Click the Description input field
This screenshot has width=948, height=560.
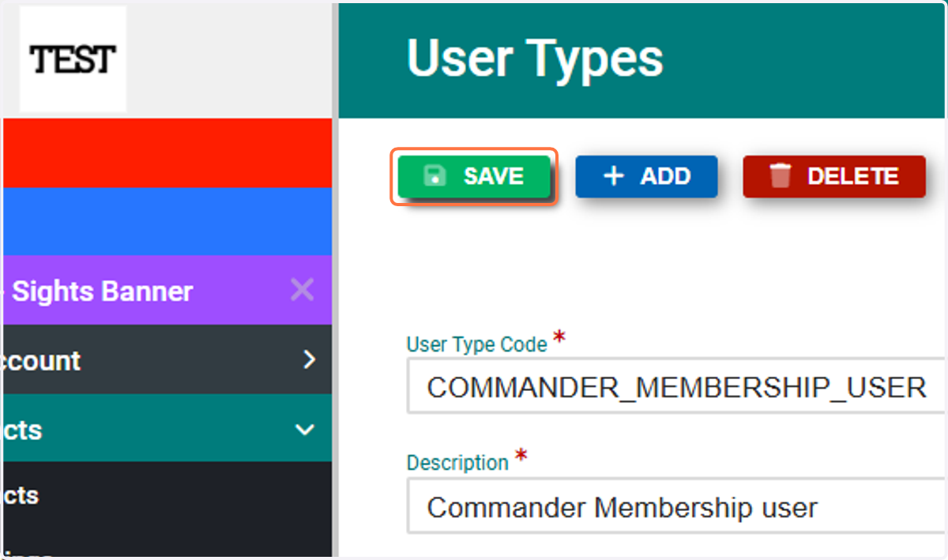[676, 506]
